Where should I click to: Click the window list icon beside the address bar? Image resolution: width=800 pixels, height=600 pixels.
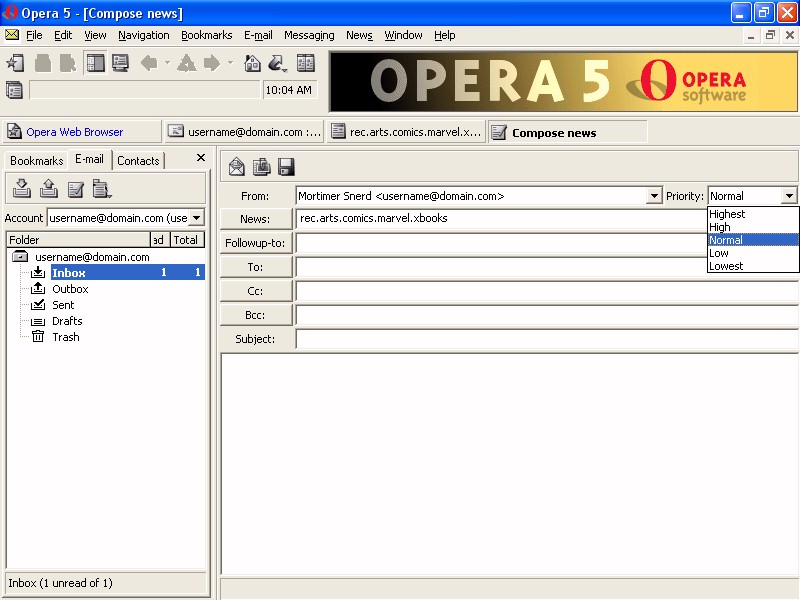(14, 90)
